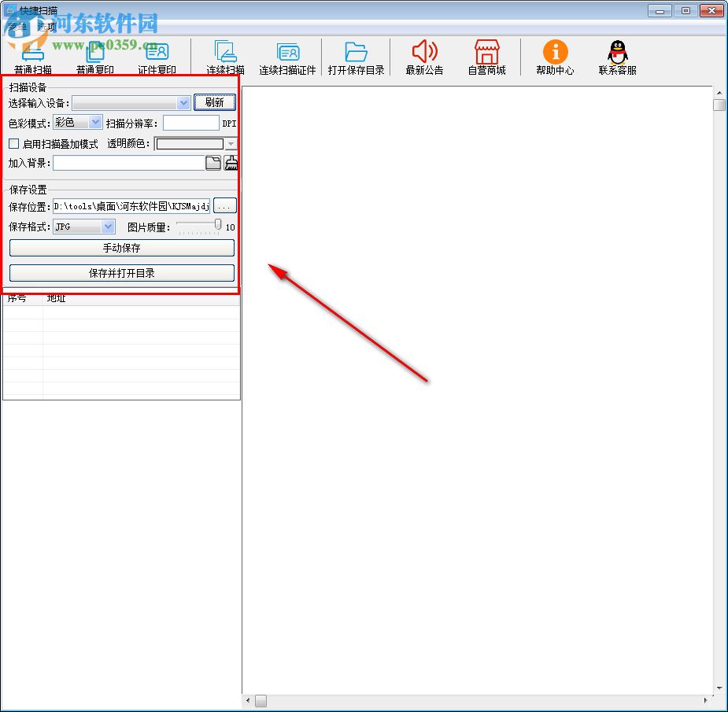The image size is (728, 712).
Task: Click the 刷新 refresh button
Action: click(x=215, y=102)
